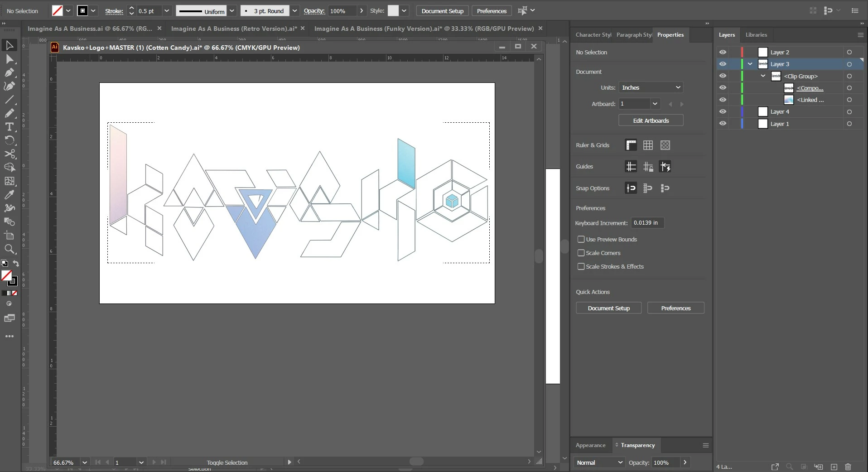Toggle Snap to Point option
868x472 pixels.
pos(631,188)
